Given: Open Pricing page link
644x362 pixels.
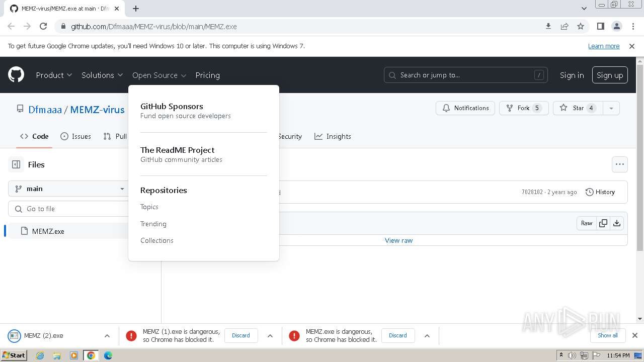Looking at the screenshot, I should (207, 75).
